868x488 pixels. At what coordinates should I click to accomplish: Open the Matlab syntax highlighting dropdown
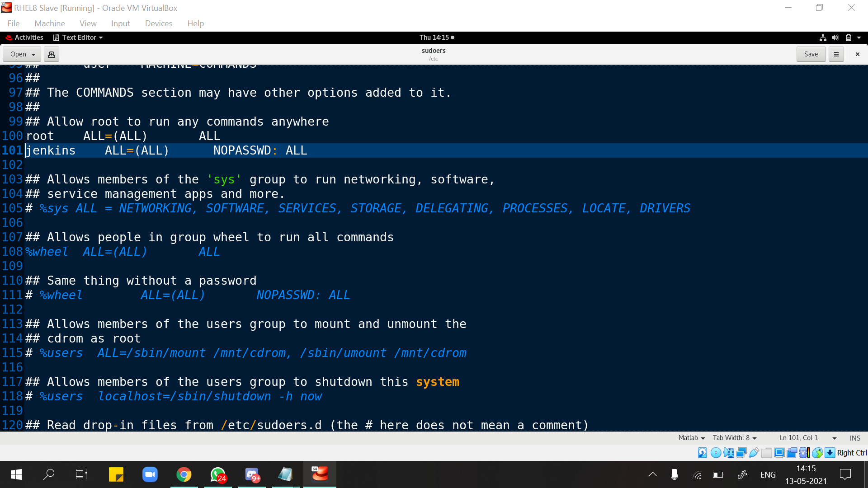point(691,437)
